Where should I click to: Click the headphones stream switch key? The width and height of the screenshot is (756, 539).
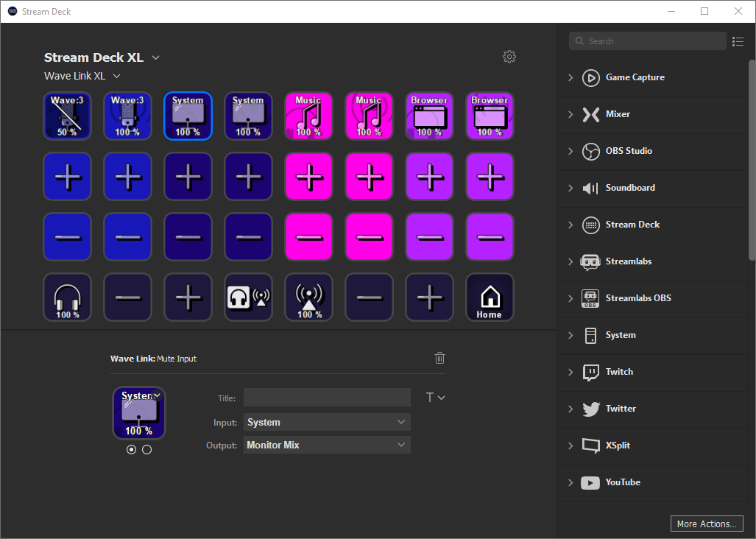tap(248, 297)
